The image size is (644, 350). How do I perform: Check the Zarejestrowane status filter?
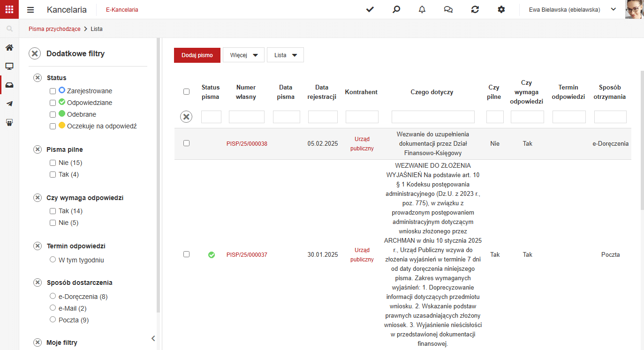[53, 91]
